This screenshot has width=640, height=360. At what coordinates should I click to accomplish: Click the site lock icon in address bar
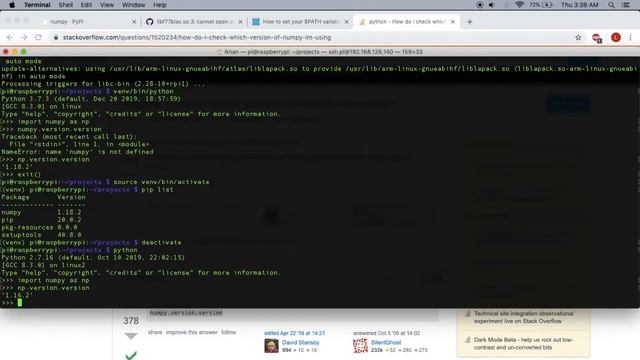click(56, 37)
